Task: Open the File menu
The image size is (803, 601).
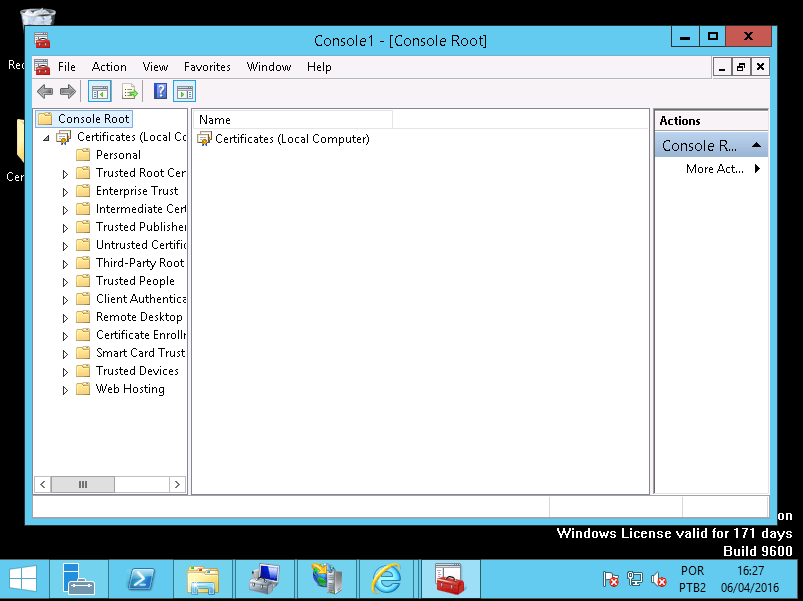Action: [x=67, y=67]
